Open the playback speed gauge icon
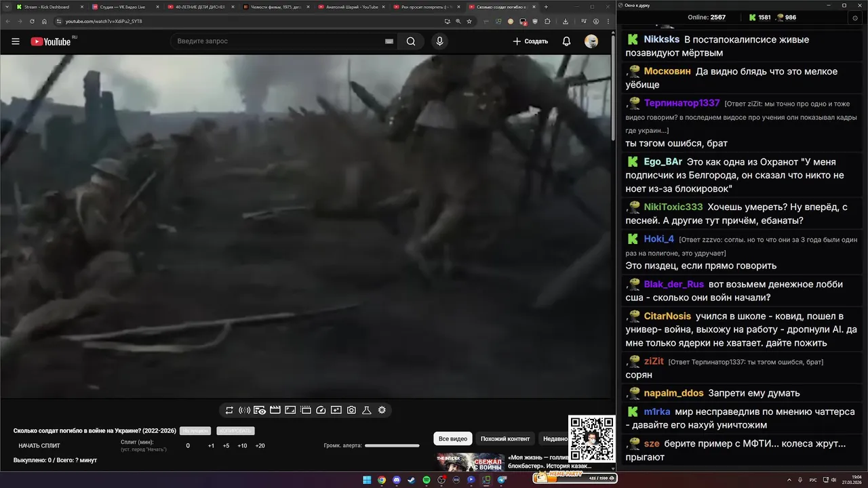Image resolution: width=868 pixels, height=488 pixels. (321, 410)
